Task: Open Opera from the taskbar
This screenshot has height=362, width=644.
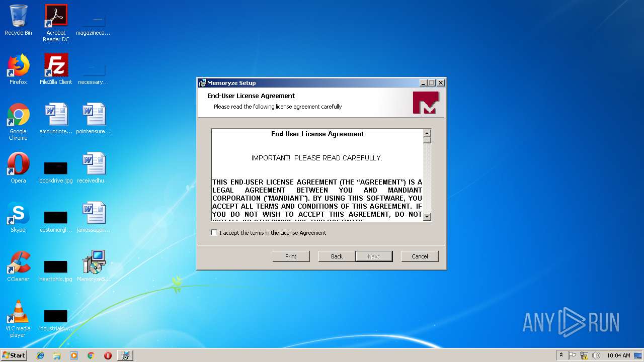Action: tap(108, 355)
